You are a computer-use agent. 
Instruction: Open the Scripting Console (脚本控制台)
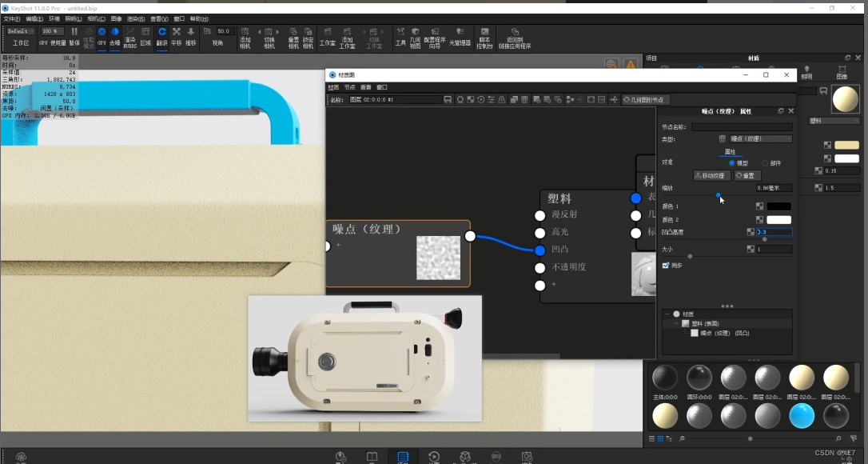coord(485,38)
